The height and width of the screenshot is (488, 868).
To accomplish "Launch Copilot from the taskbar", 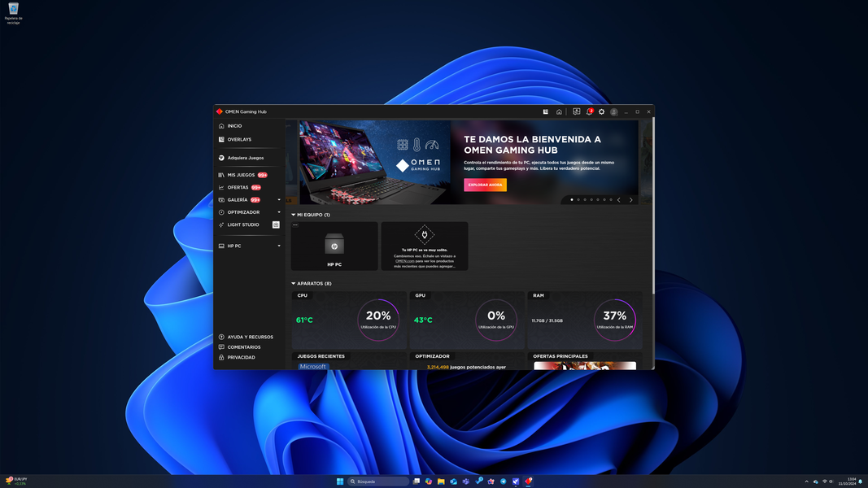I will (x=429, y=481).
